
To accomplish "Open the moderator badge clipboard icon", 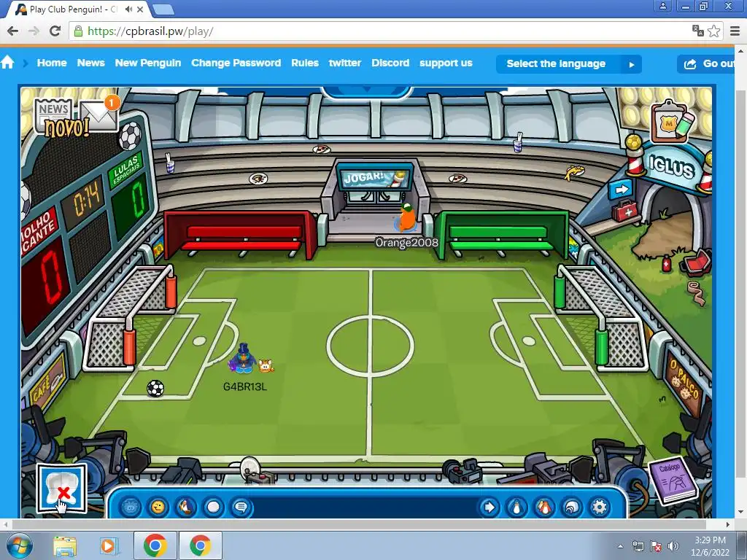I will [673, 122].
